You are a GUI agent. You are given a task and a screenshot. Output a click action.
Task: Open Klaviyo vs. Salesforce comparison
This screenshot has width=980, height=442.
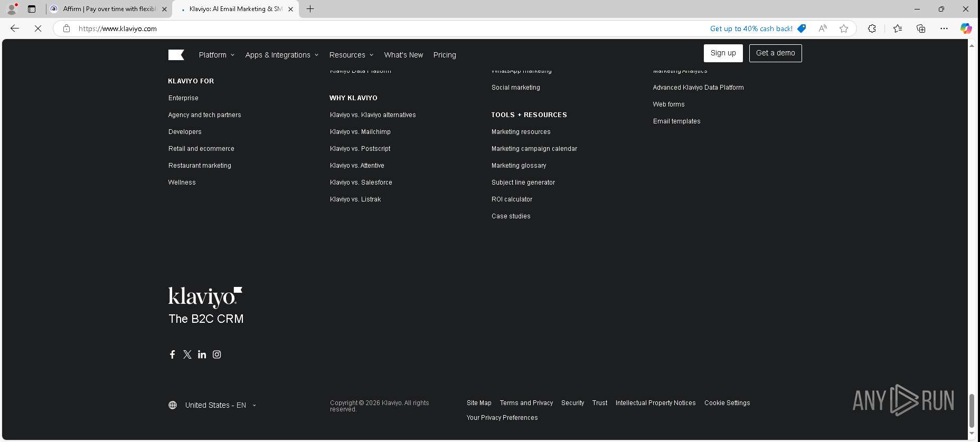pos(361,182)
